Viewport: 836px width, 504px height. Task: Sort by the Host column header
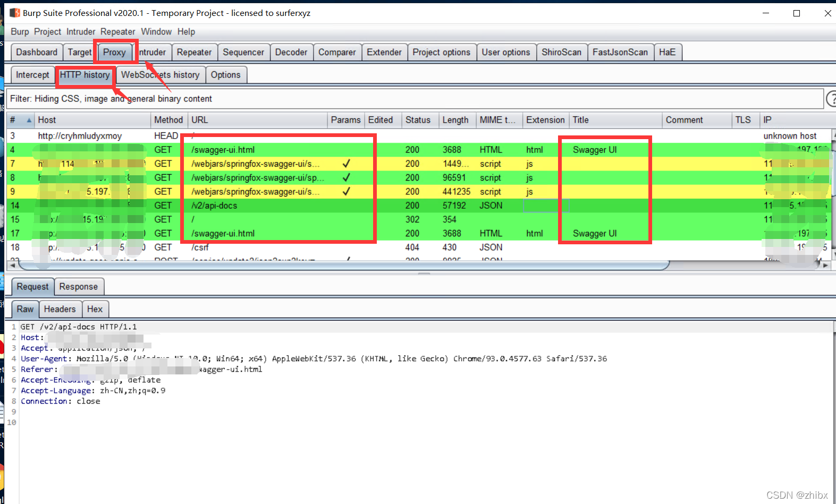tap(93, 120)
